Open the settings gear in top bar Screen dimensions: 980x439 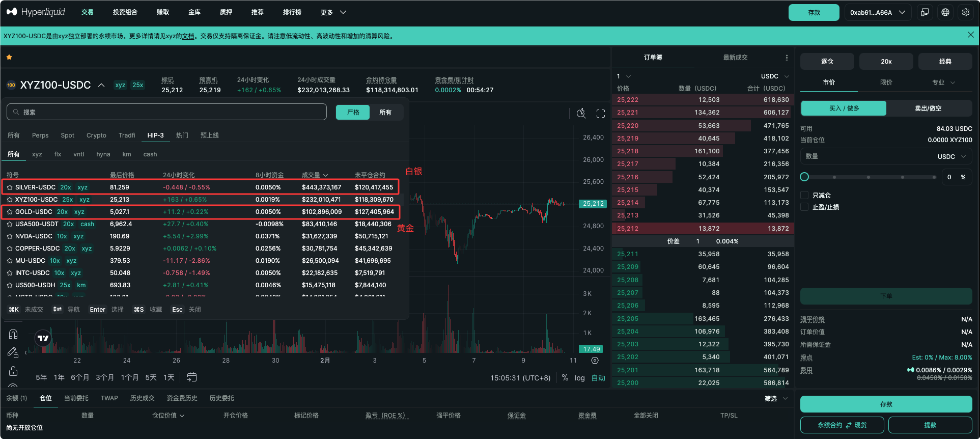pos(965,12)
